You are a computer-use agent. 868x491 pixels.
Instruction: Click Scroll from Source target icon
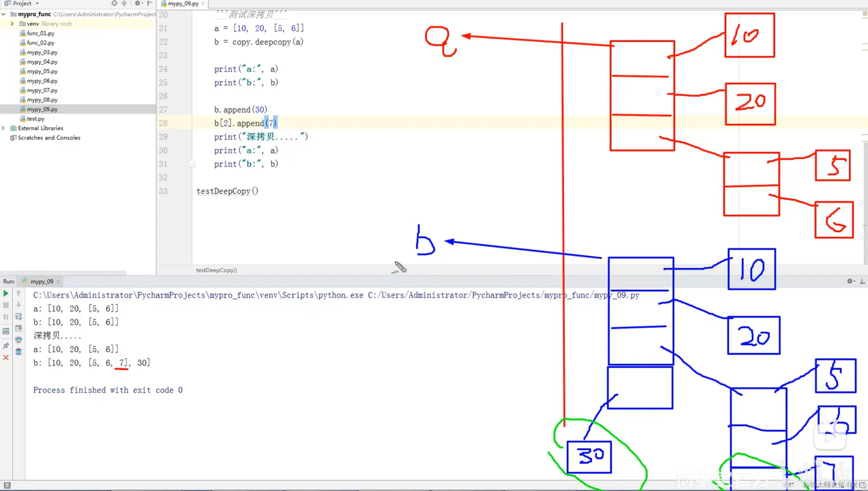pos(114,3)
